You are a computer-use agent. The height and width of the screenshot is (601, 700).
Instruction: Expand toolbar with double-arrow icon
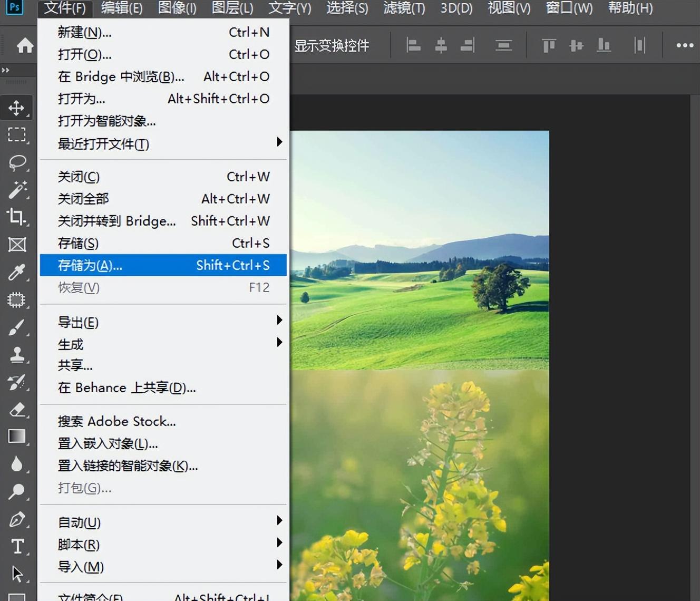(5, 70)
